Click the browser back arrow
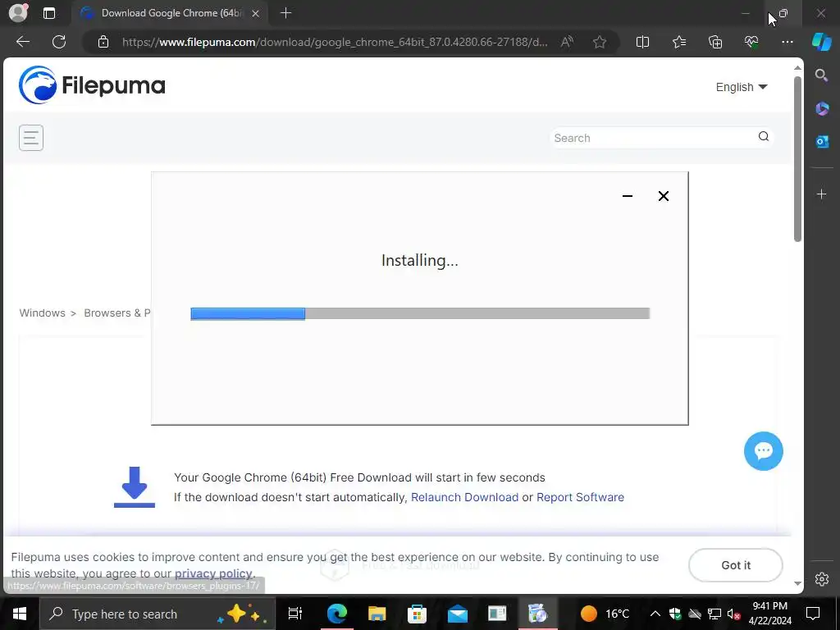 [22, 42]
